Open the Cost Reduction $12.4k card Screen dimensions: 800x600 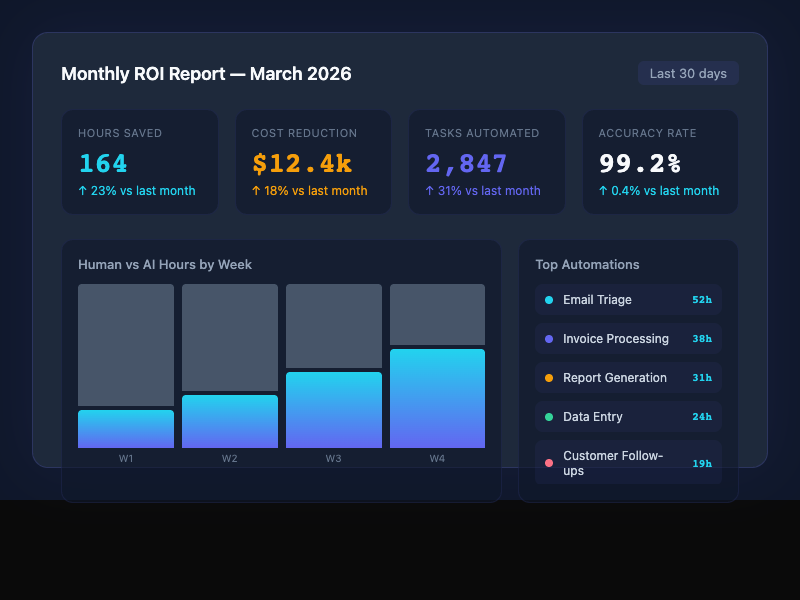313,162
